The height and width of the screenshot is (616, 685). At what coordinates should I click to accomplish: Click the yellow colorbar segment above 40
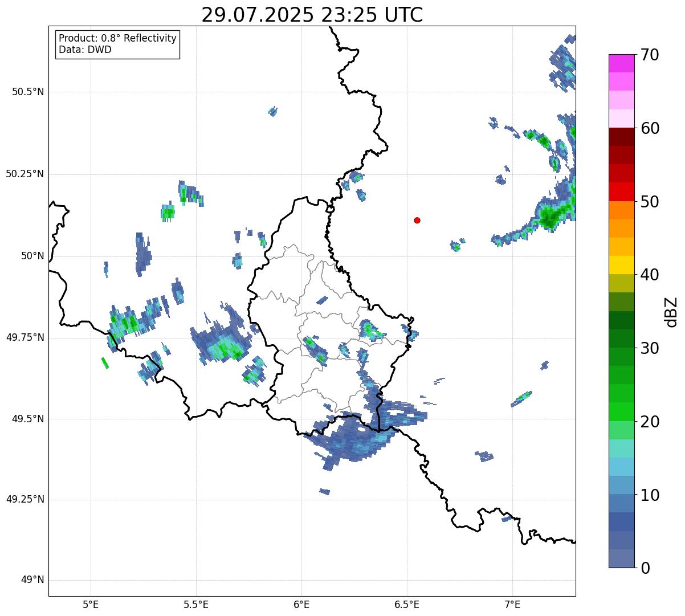621,265
